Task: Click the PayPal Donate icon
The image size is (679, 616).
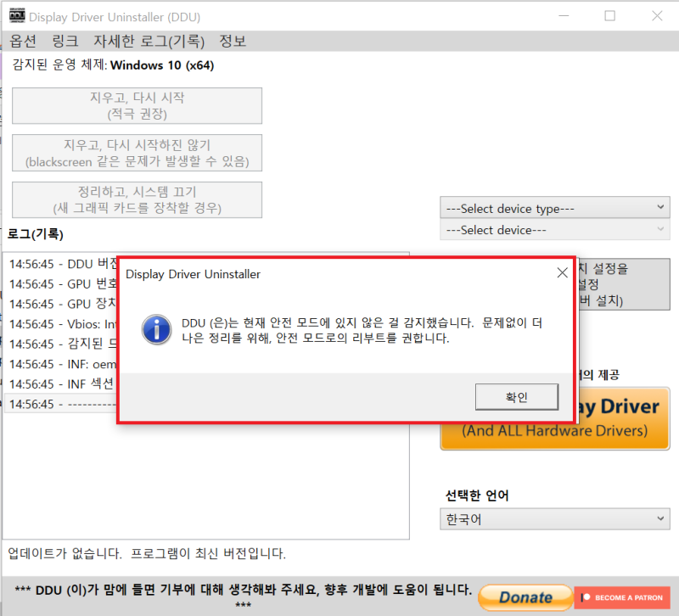Action: click(525, 597)
